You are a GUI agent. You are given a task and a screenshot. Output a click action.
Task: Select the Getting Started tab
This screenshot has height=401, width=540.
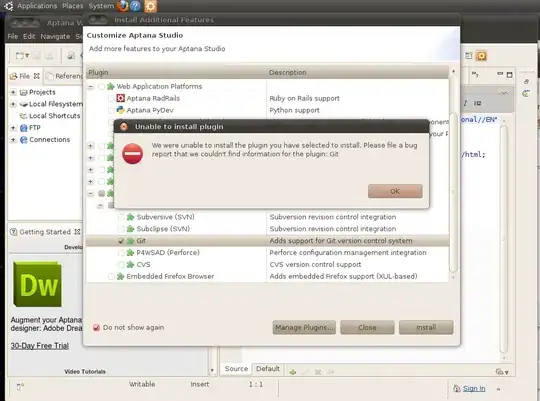coord(45,232)
